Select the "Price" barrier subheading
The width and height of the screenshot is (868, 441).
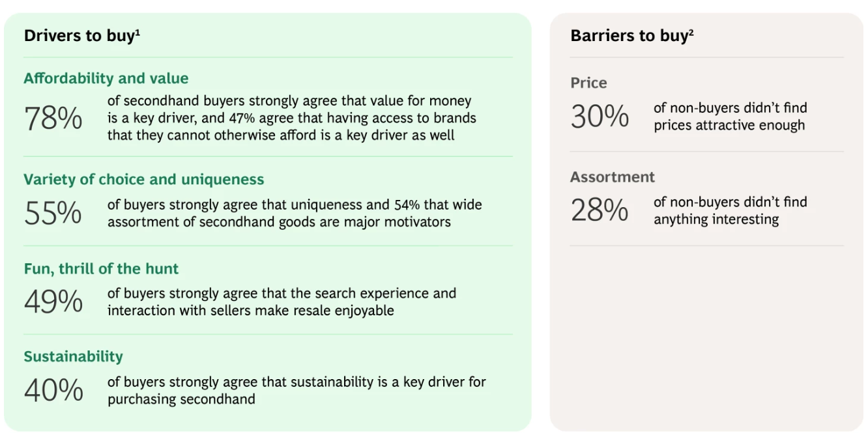pos(588,83)
